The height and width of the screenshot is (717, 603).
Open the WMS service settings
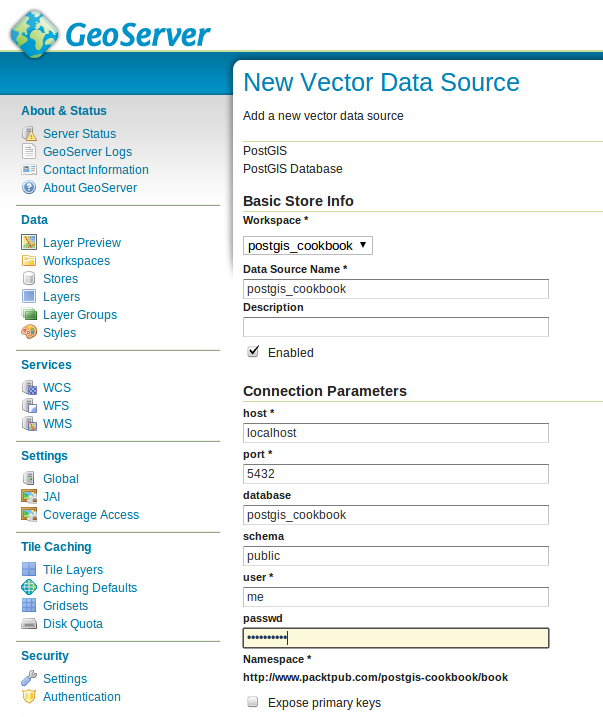pos(57,424)
